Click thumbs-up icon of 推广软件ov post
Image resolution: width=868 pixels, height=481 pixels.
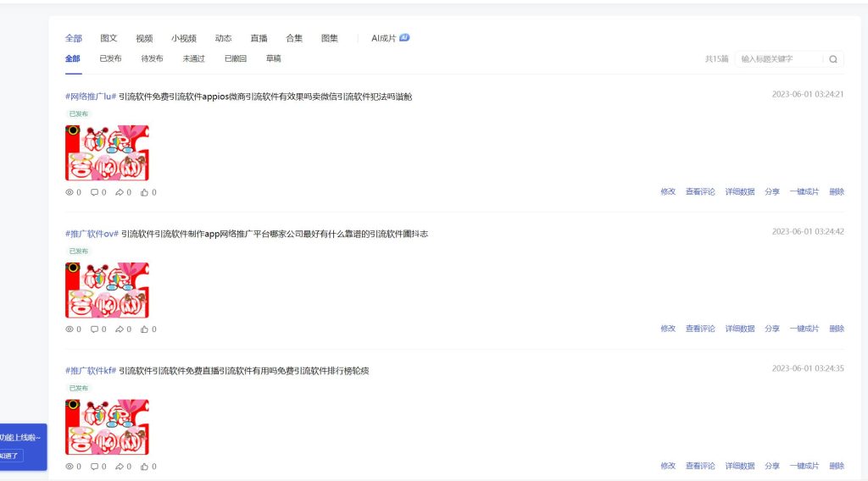tap(144, 329)
